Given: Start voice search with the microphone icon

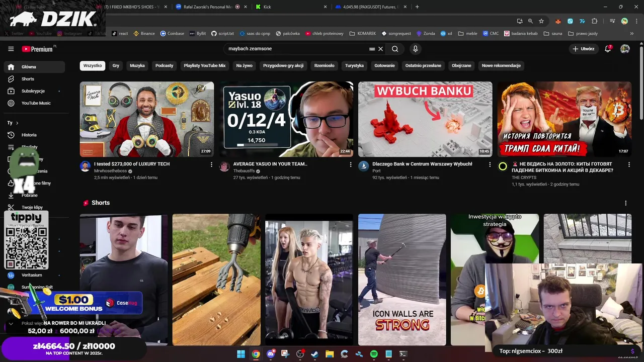Looking at the screenshot, I should (x=415, y=49).
